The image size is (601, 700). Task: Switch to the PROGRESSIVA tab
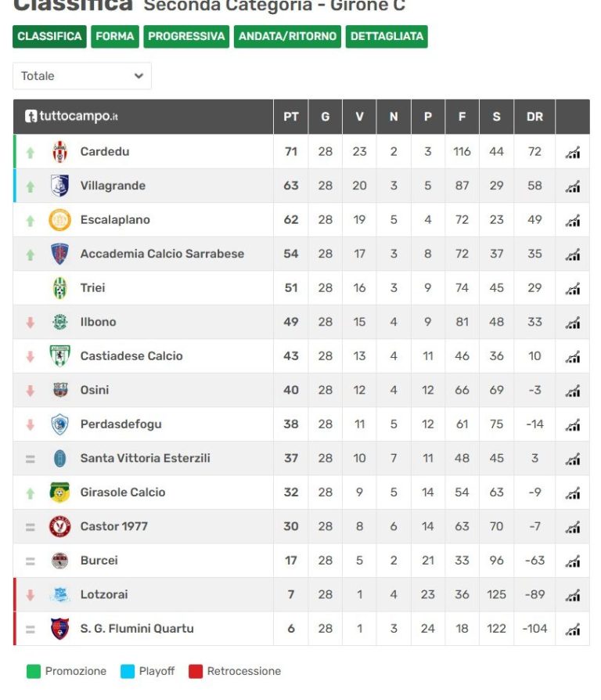[186, 36]
